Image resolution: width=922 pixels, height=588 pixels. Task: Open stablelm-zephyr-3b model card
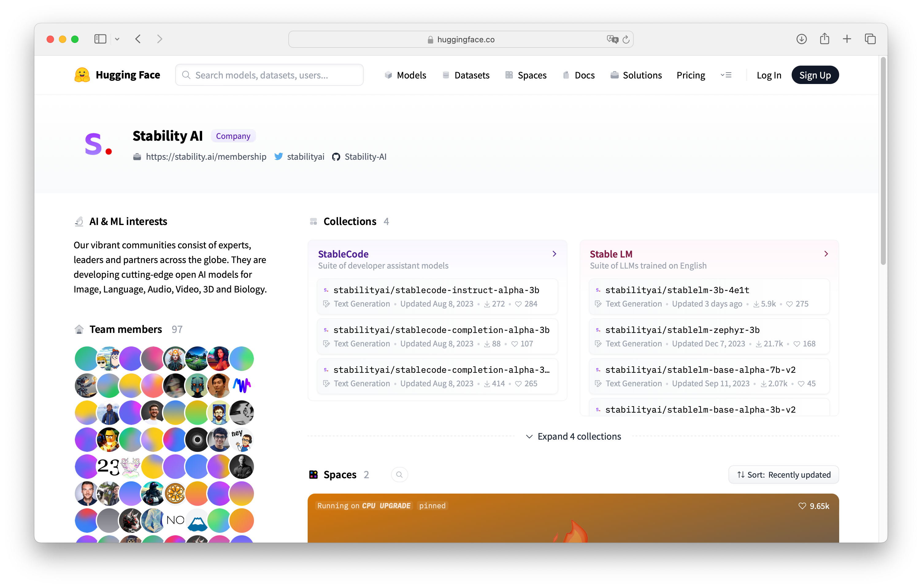click(709, 337)
